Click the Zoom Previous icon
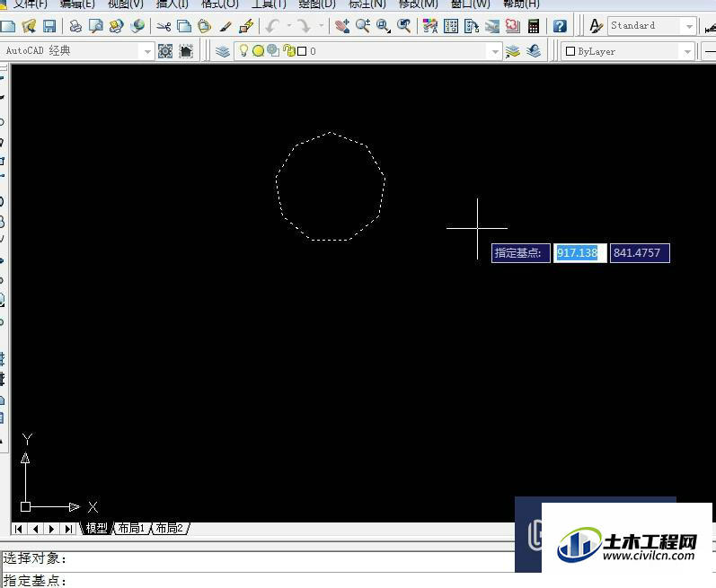Screen dimensions: 716x588 point(404,25)
